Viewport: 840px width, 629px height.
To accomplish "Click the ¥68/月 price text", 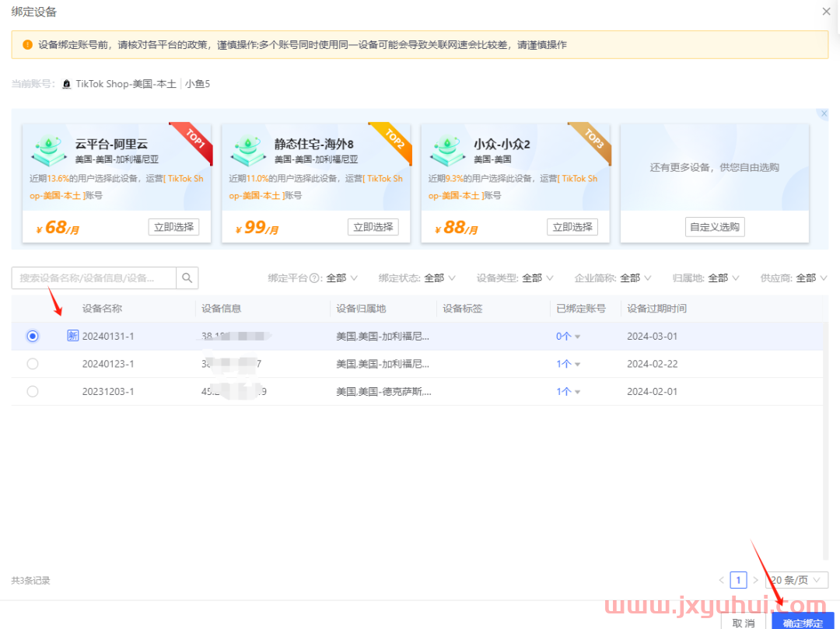I will pyautogui.click(x=58, y=228).
